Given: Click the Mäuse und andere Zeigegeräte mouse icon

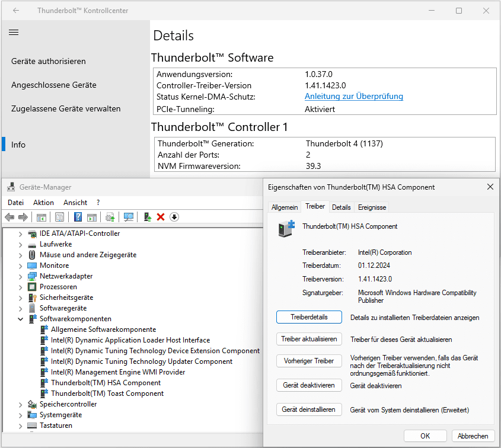Looking at the screenshot, I should (32, 255).
